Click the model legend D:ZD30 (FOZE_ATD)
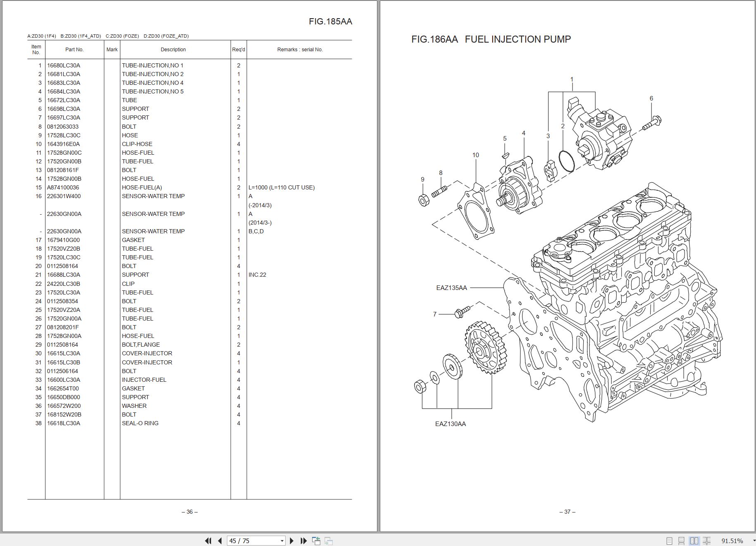 [x=166, y=36]
